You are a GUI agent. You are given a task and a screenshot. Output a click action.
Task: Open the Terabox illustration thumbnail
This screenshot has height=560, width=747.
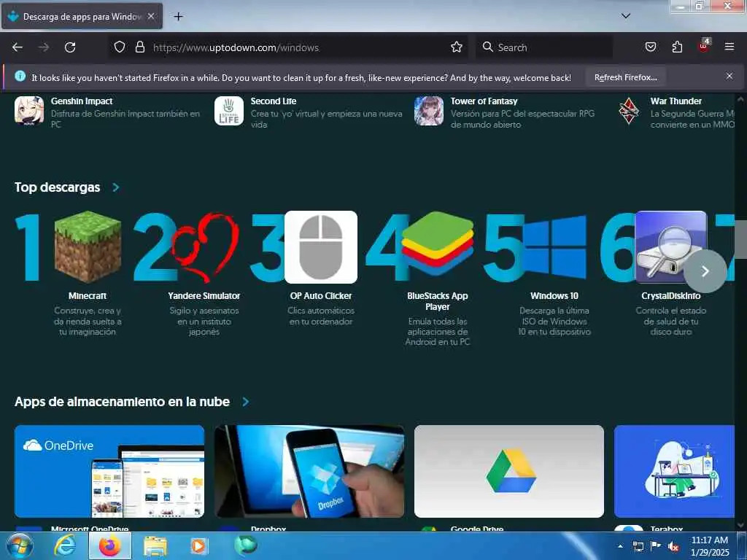(674, 472)
